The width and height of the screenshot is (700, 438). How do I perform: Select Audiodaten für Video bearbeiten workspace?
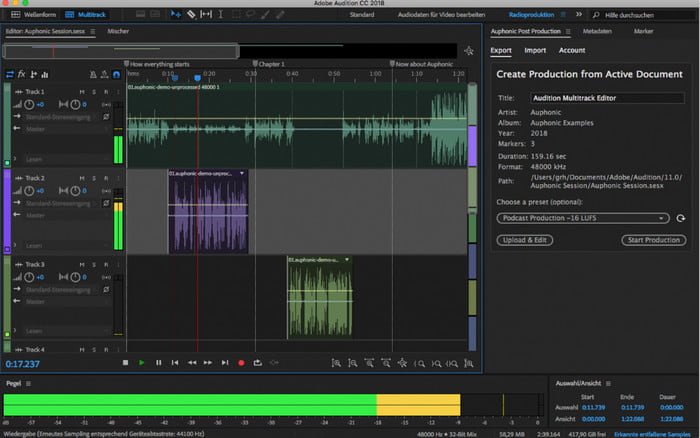(x=441, y=15)
